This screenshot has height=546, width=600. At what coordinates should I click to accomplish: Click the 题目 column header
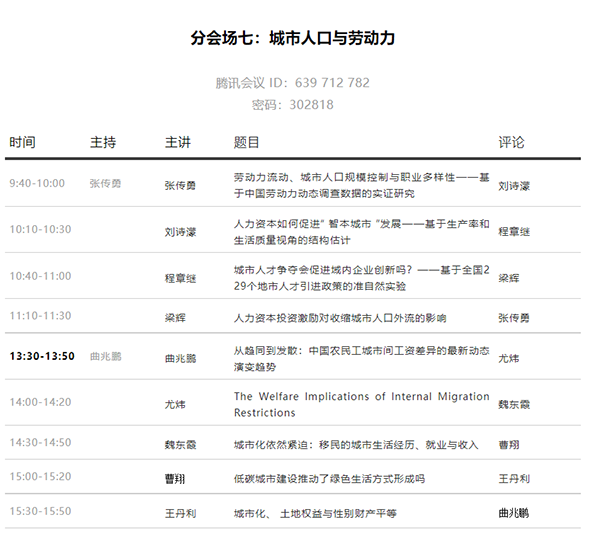point(246,143)
